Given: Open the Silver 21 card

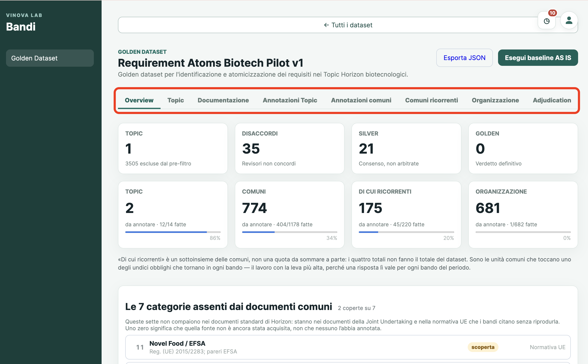Looking at the screenshot, I should [406, 148].
